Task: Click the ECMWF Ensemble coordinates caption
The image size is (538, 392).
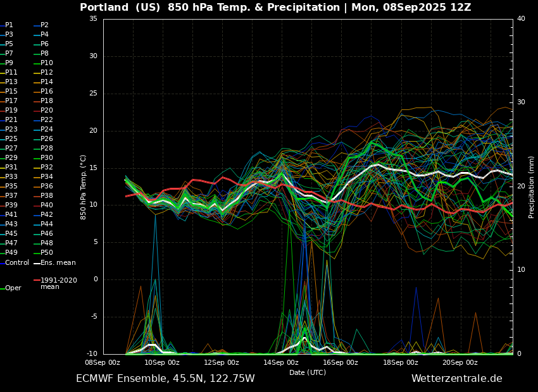Action: click(x=165, y=379)
